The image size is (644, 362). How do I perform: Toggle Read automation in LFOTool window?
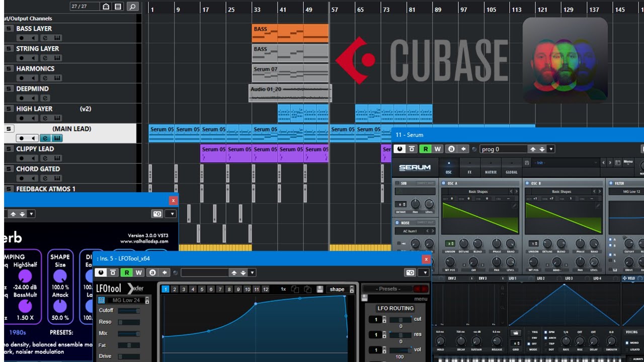tap(127, 273)
